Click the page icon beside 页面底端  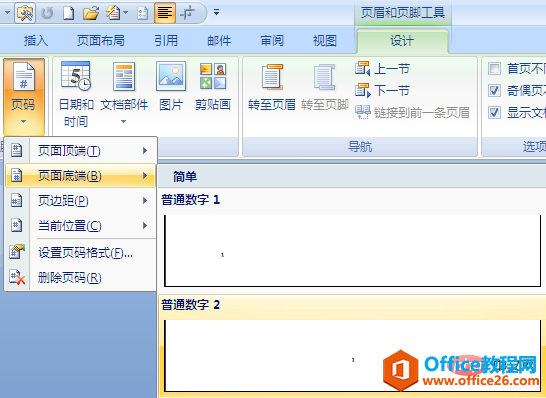click(x=16, y=175)
